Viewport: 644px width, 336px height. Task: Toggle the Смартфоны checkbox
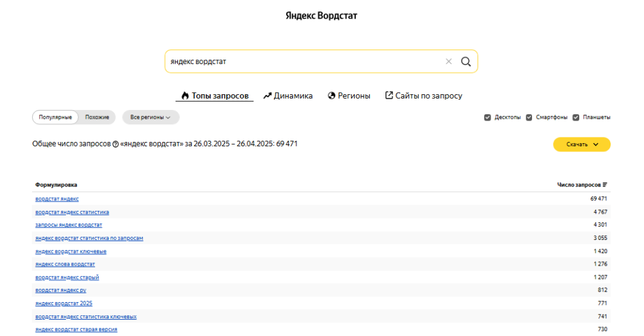click(529, 117)
